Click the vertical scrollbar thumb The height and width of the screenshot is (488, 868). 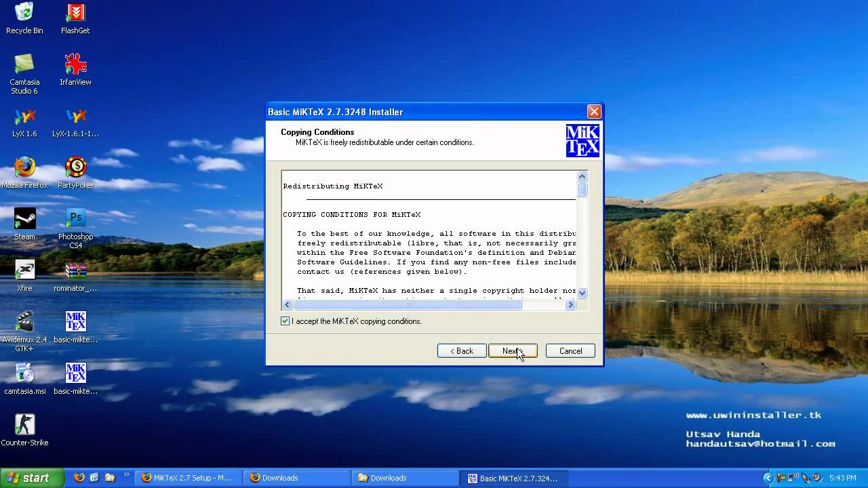582,189
